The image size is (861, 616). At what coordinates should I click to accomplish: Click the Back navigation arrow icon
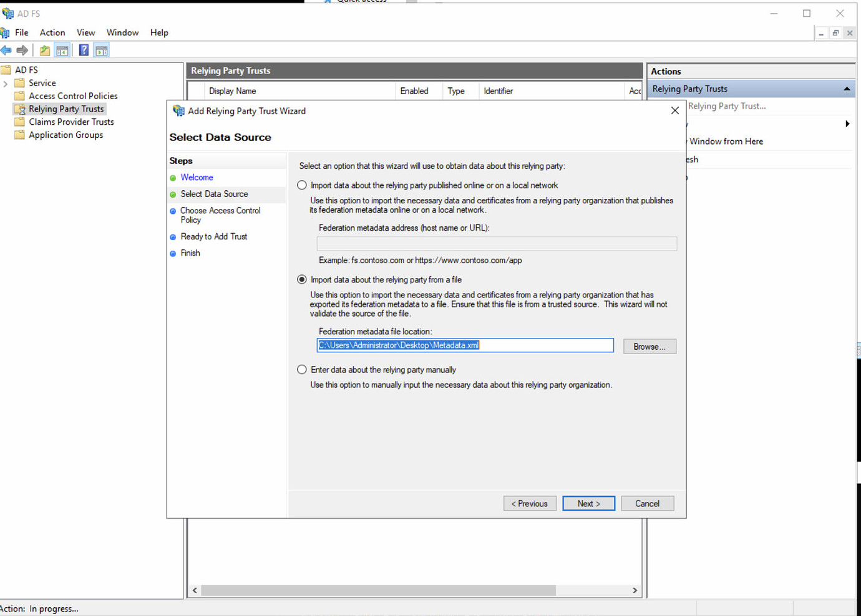coord(7,50)
